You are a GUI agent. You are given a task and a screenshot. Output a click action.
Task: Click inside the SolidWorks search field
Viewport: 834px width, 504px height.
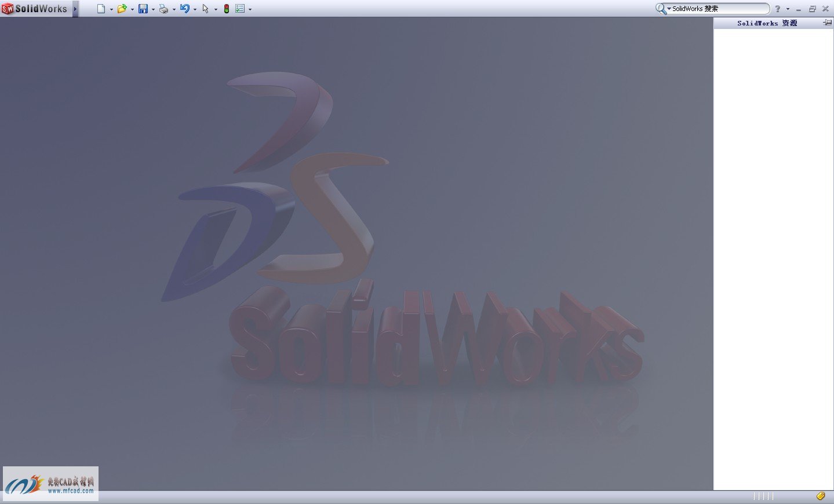pyautogui.click(x=713, y=8)
